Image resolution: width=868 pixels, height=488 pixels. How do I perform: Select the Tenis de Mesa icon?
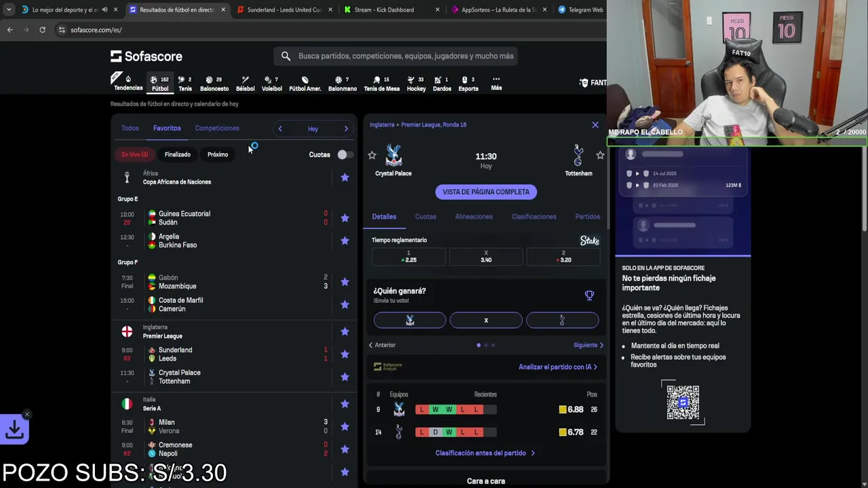click(x=382, y=83)
